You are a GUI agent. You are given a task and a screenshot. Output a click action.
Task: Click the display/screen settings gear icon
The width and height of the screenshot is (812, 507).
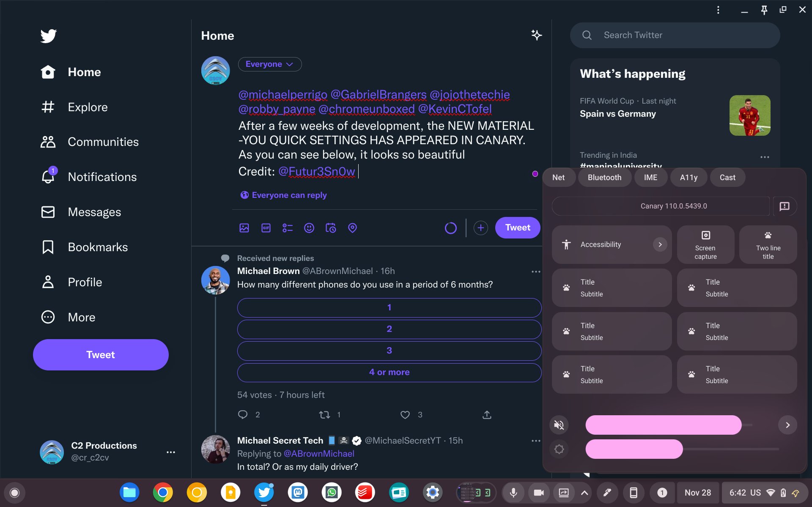tap(559, 450)
